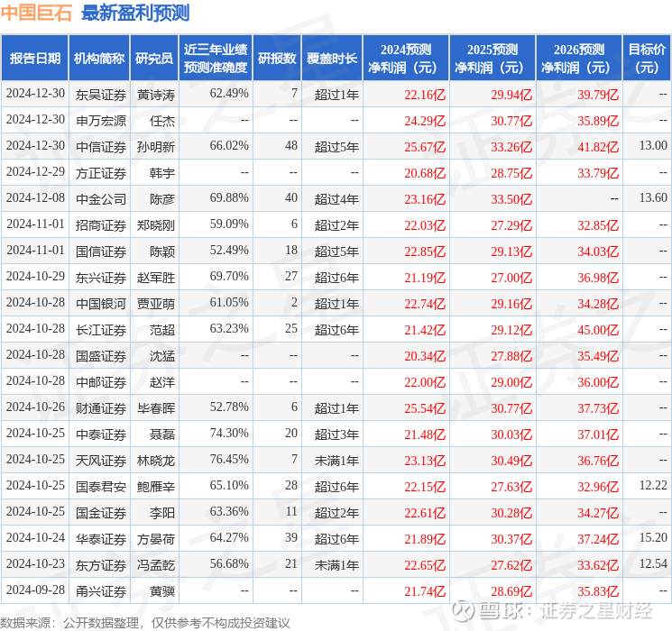Viewport: 672px width, 631px height.
Task: Select the 方正证券 institution cell
Action: click(x=101, y=173)
